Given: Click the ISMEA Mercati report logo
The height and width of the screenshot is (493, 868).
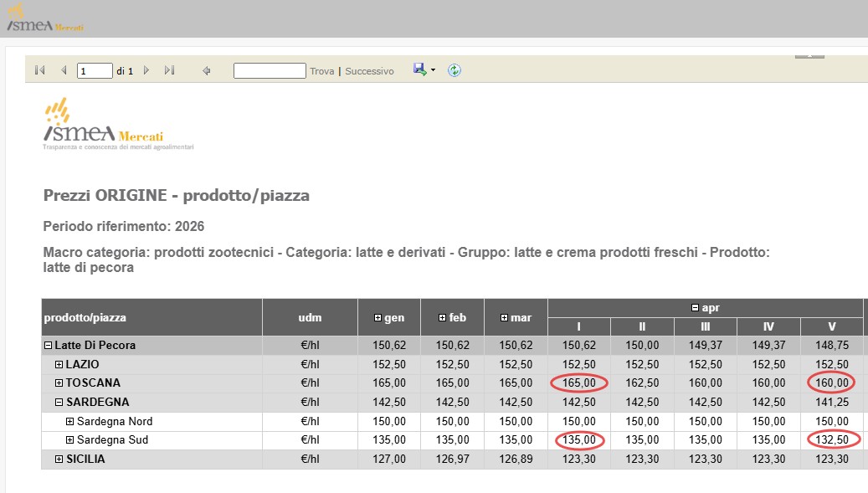Looking at the screenshot, I should coord(118,123).
